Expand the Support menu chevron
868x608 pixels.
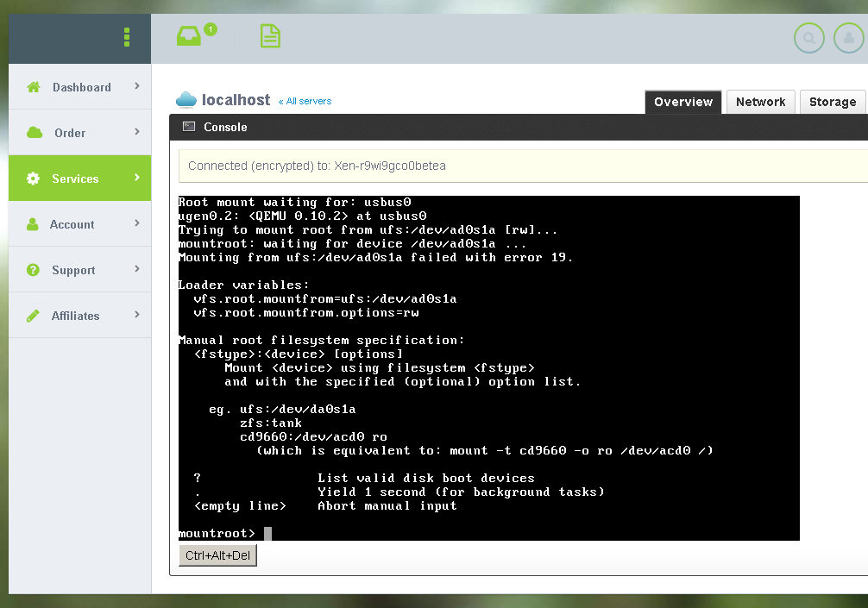coord(136,269)
